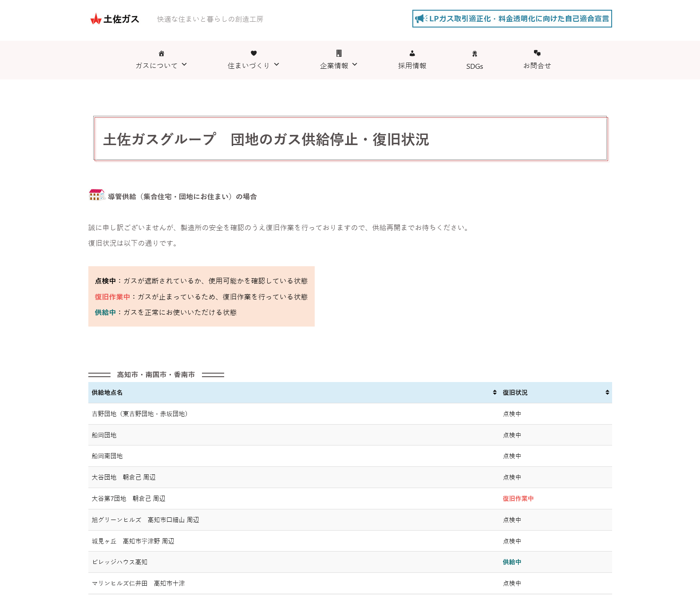Select row 旭グリーンヒルズ 高知市口細山 周辺
The image size is (700, 595).
point(350,520)
